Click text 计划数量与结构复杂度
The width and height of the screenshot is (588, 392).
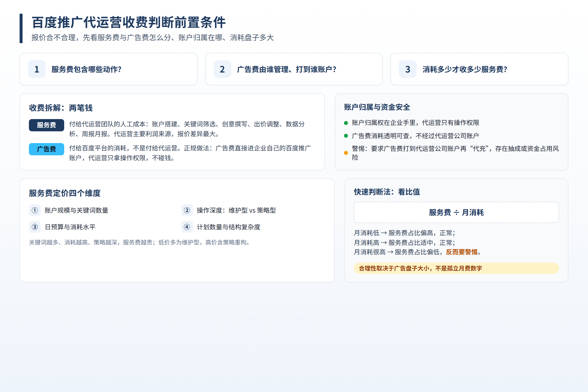[229, 227]
